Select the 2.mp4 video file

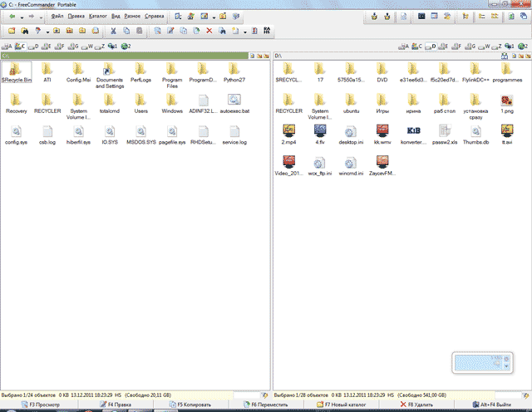tap(288, 134)
